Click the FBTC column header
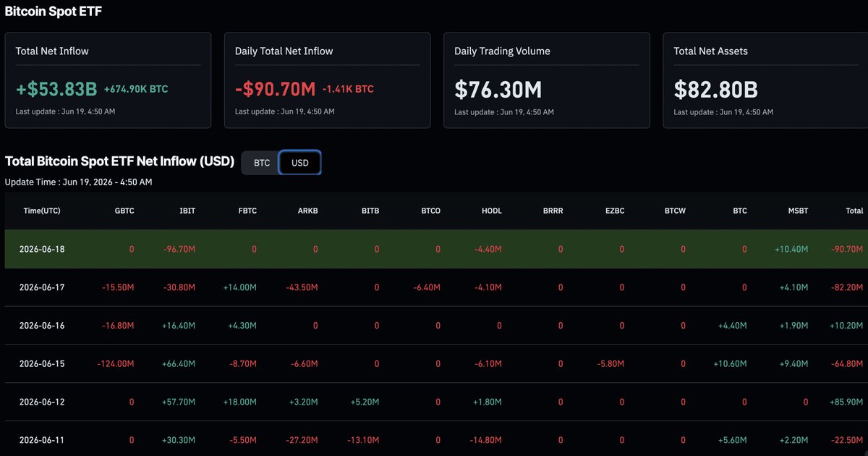Viewport: 868px width, 456px height. (247, 211)
